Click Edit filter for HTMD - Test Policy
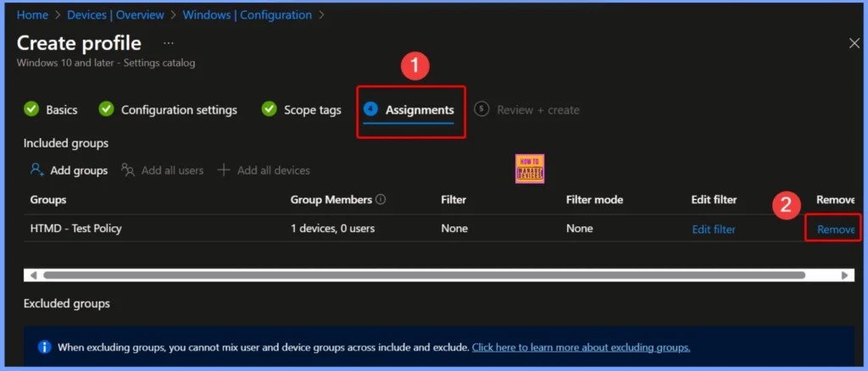 point(714,229)
